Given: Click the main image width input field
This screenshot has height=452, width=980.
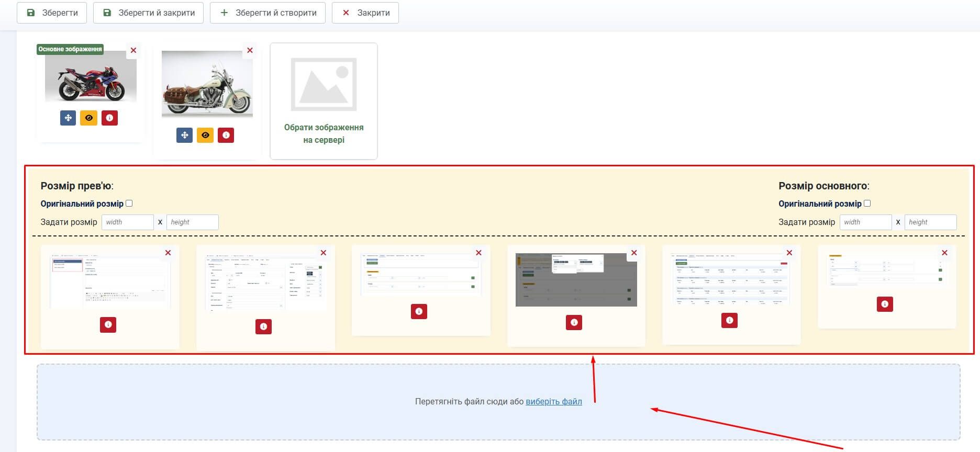Looking at the screenshot, I should point(865,222).
